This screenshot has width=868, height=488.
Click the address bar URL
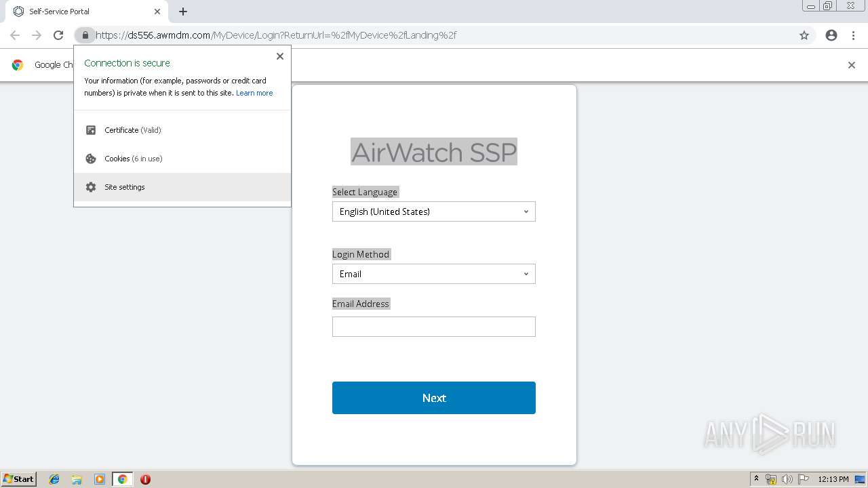[276, 35]
